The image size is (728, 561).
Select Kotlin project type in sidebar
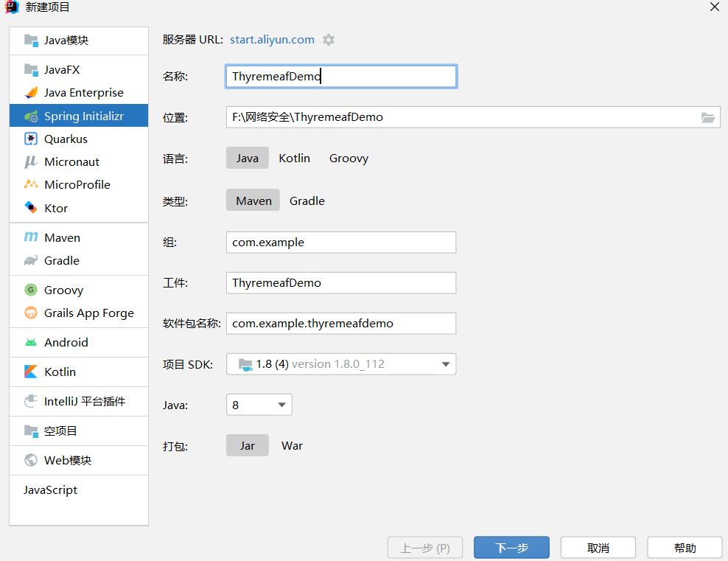point(79,372)
